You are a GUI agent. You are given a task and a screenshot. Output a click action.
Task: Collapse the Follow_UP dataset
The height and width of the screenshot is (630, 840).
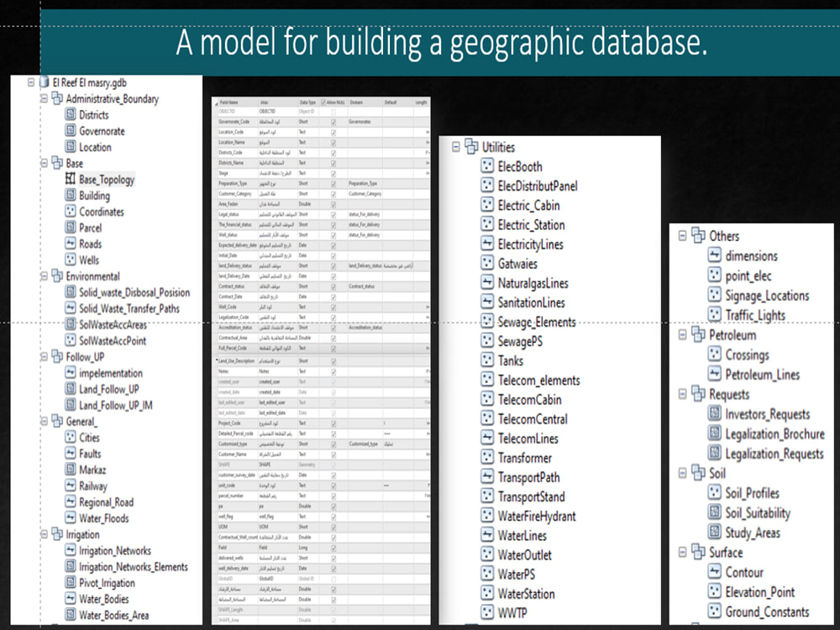[x=44, y=356]
